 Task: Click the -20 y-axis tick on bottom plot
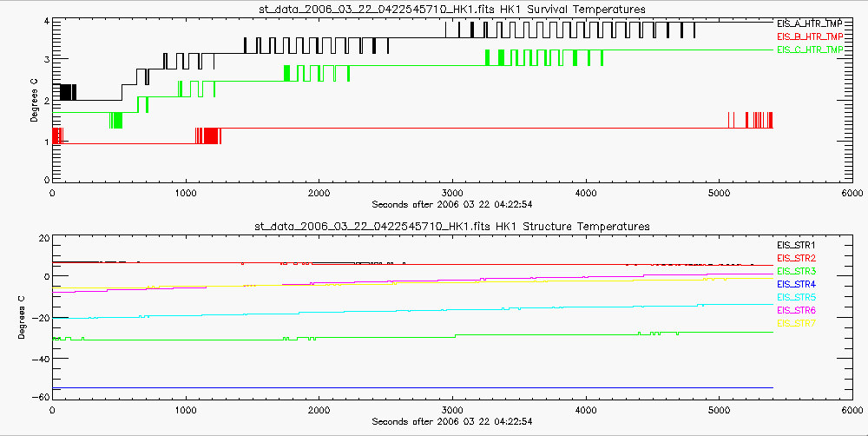(39, 318)
